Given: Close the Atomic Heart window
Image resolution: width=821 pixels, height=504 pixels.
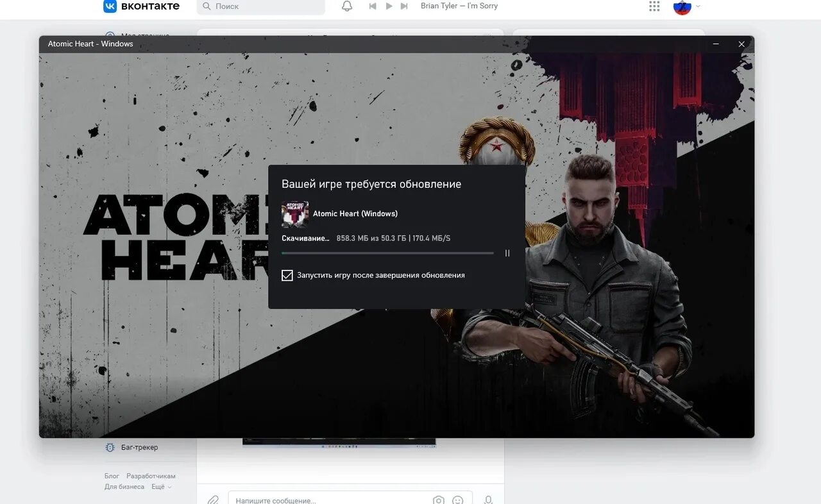Looking at the screenshot, I should pyautogui.click(x=741, y=44).
